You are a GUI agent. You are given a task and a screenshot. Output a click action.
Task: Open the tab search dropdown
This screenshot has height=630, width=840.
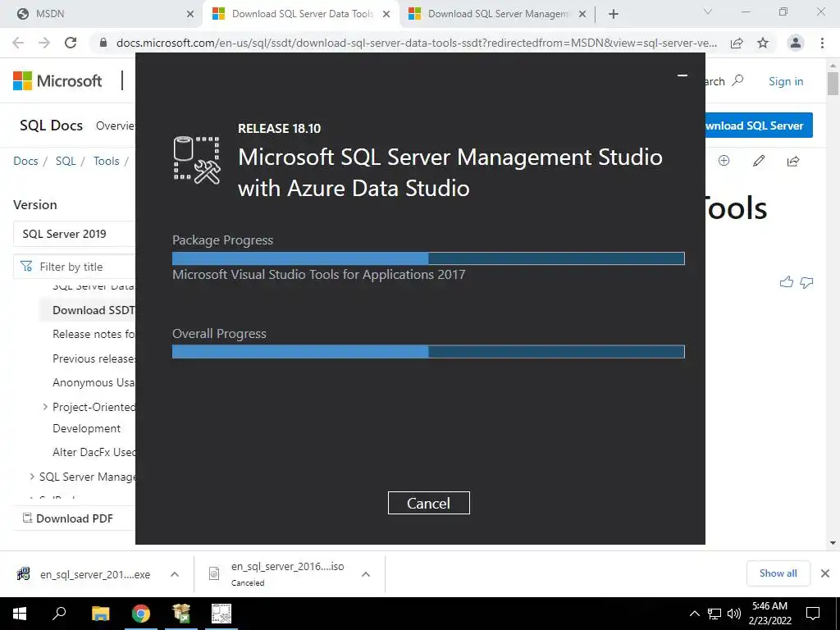tap(708, 12)
